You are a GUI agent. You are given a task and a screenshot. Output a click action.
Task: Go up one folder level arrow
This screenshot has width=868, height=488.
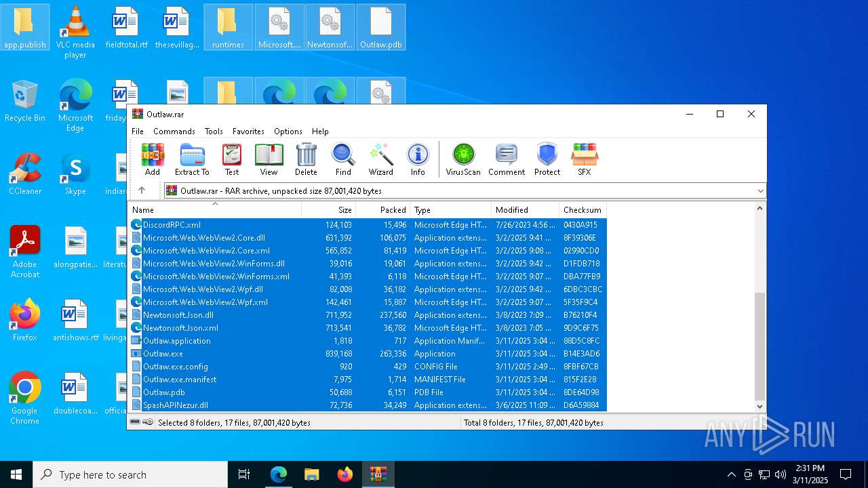click(x=142, y=190)
